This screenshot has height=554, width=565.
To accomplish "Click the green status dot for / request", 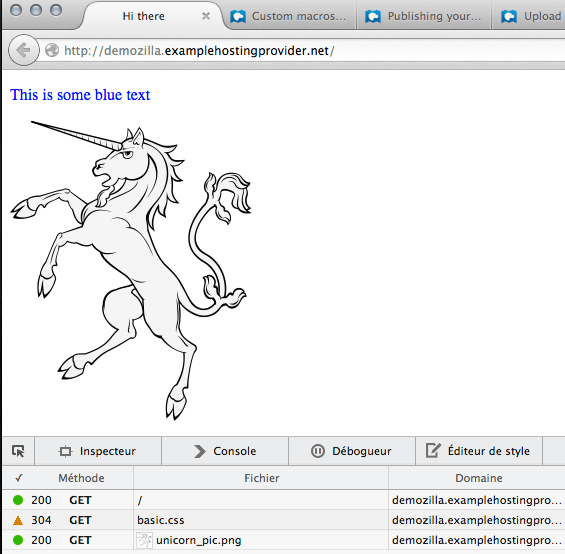I will tap(18, 500).
